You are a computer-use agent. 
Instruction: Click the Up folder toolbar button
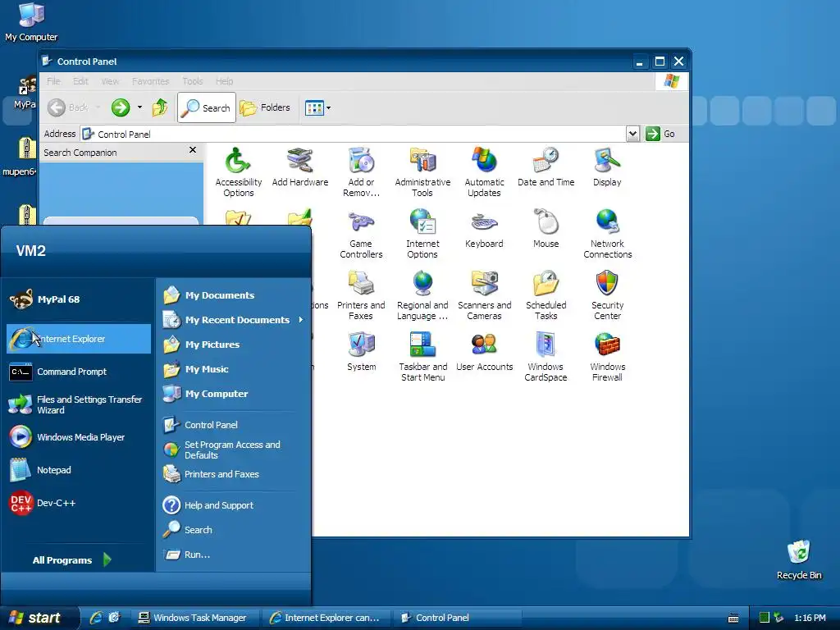point(160,107)
